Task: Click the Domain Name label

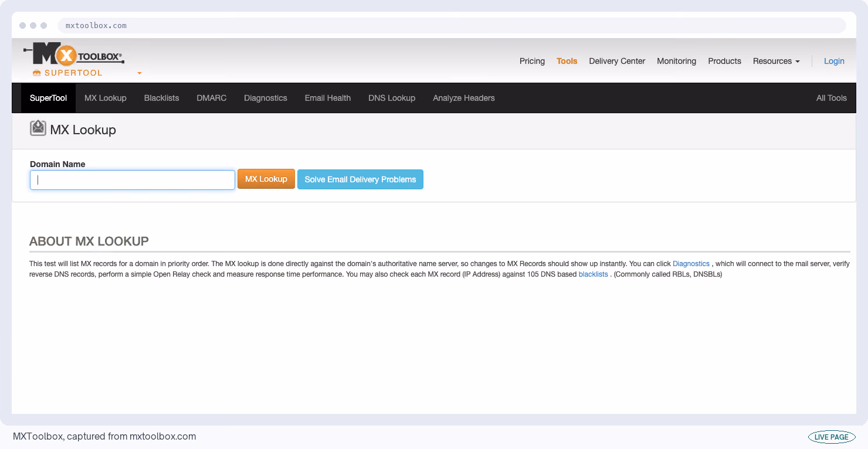Action: coord(57,164)
